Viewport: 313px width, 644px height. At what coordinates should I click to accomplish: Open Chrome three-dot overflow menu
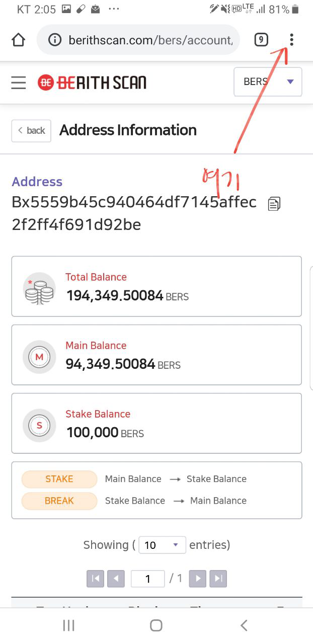pyautogui.click(x=291, y=40)
